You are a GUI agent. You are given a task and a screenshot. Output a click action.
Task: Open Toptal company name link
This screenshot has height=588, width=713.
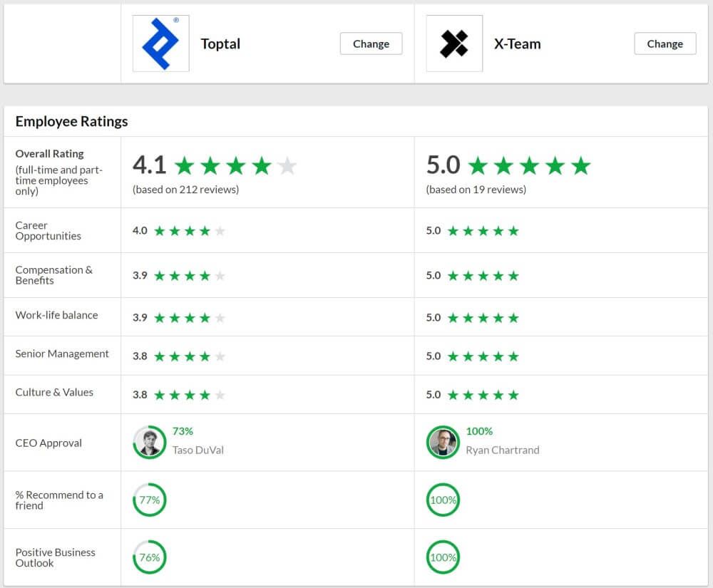coord(220,44)
